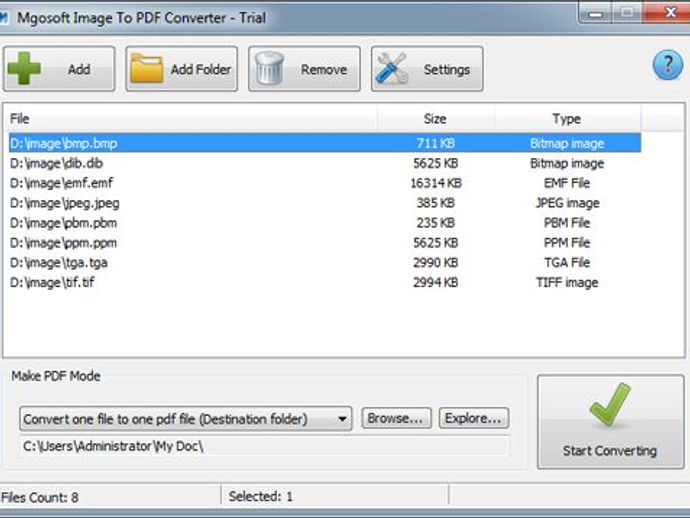Click the TIFF image type cell
This screenshot has width=690, height=518.
[x=567, y=283]
